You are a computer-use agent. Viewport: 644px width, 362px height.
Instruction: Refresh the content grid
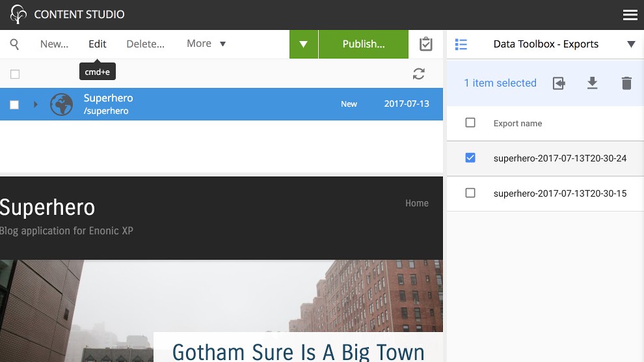(x=418, y=74)
